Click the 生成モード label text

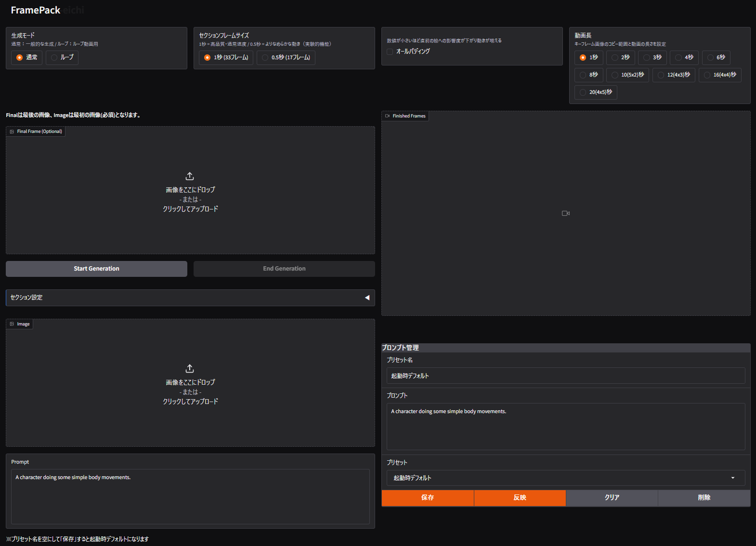click(x=23, y=36)
